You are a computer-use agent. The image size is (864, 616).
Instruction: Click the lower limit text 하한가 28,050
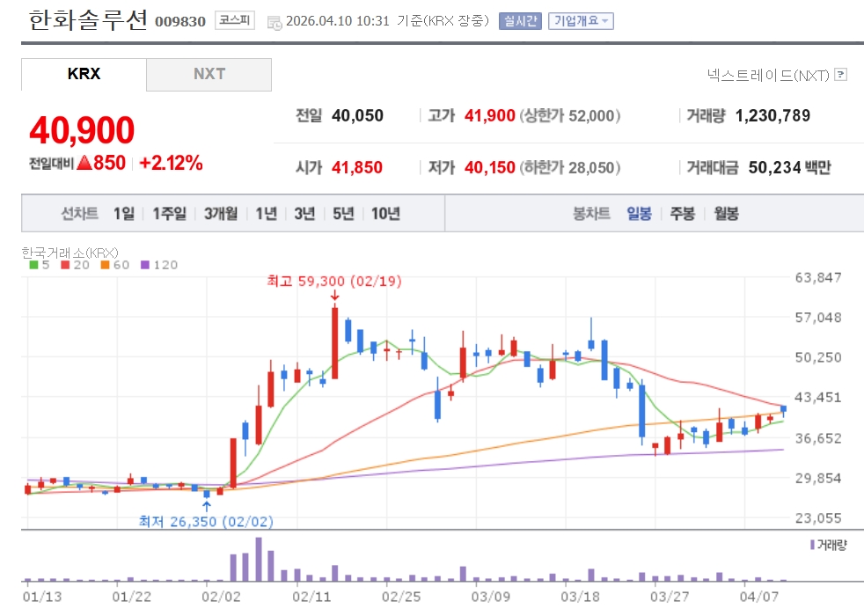[x=570, y=167]
